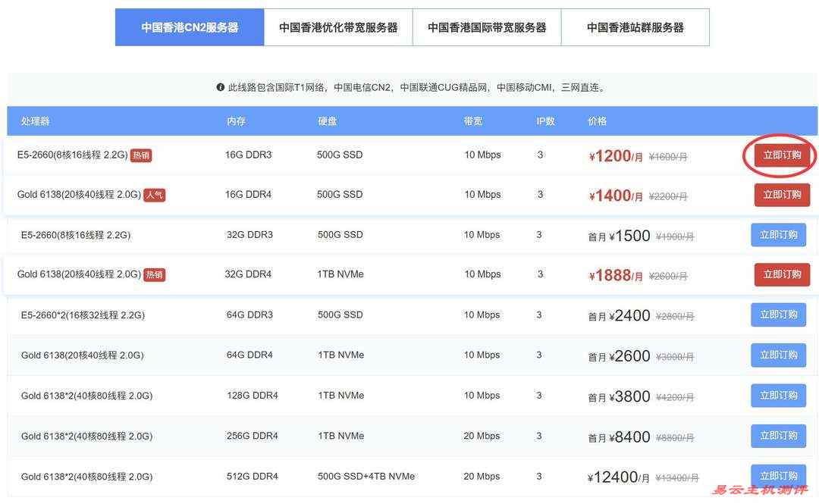Order the ¥1400 Gold 6138 16G plan
Image resolution: width=819 pixels, height=504 pixels.
pyautogui.click(x=781, y=195)
